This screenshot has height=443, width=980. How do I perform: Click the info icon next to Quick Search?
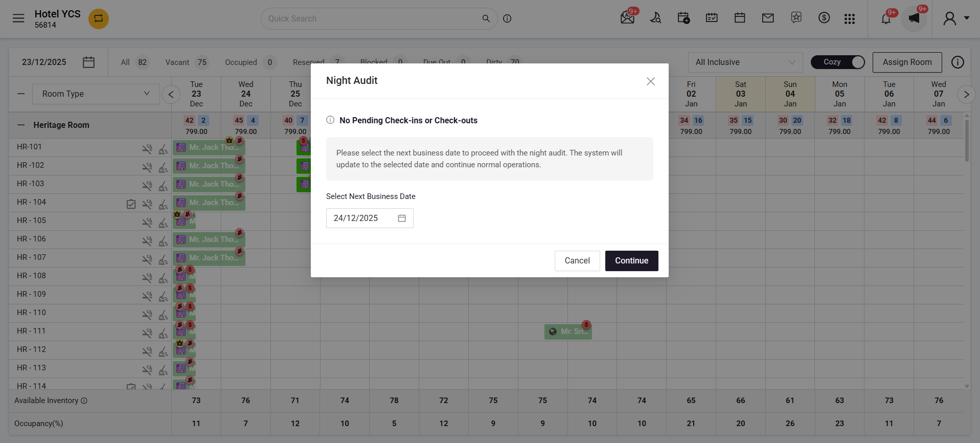tap(507, 18)
